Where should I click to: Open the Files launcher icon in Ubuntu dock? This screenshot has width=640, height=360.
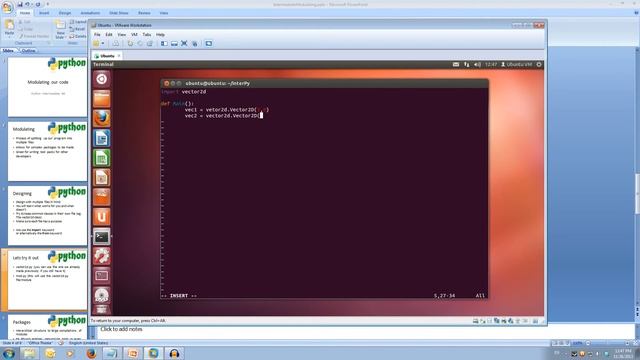pos(102,99)
